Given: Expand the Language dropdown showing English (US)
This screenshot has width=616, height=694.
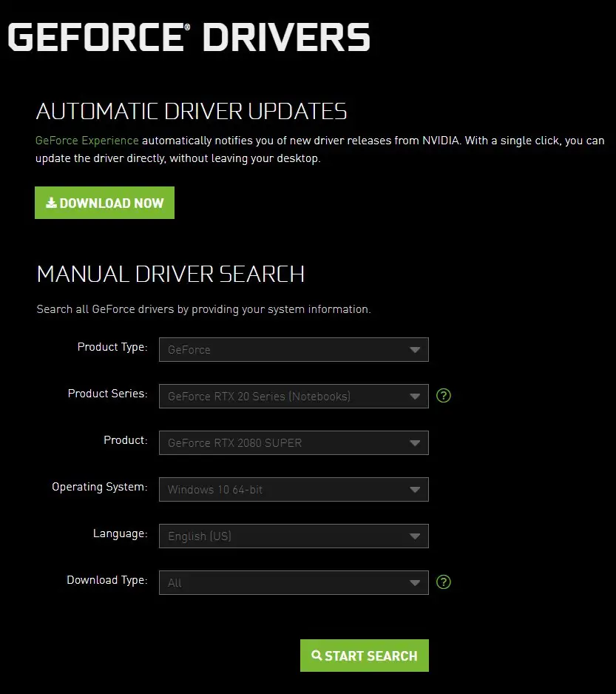Looking at the screenshot, I should coord(294,536).
